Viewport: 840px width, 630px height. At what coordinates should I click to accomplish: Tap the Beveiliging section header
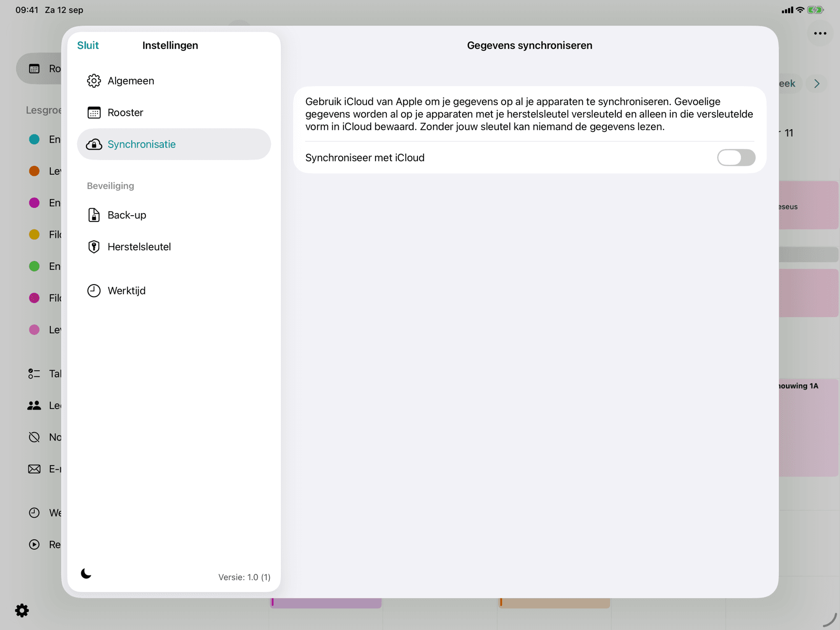coord(110,186)
